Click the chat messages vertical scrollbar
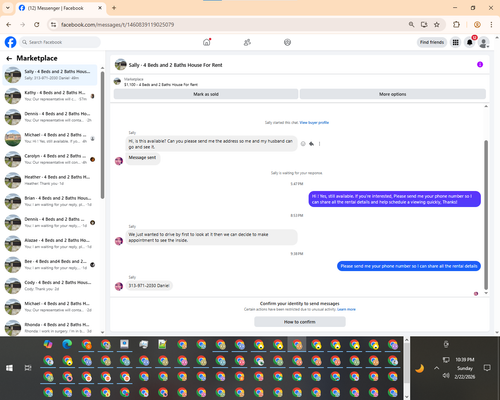The image size is (500, 400). [486, 215]
